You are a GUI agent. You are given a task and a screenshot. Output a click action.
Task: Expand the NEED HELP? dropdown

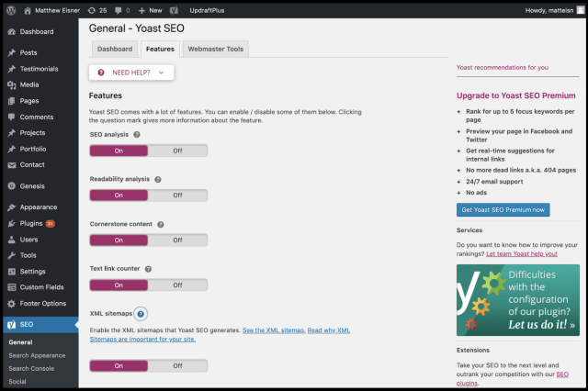pyautogui.click(x=131, y=73)
